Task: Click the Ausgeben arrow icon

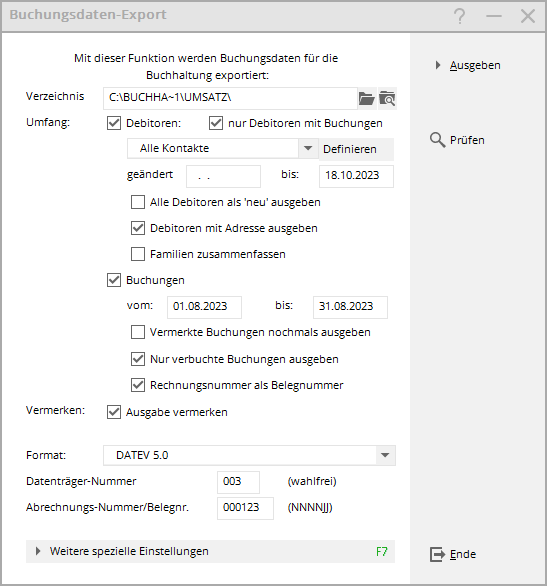Action: click(438, 65)
